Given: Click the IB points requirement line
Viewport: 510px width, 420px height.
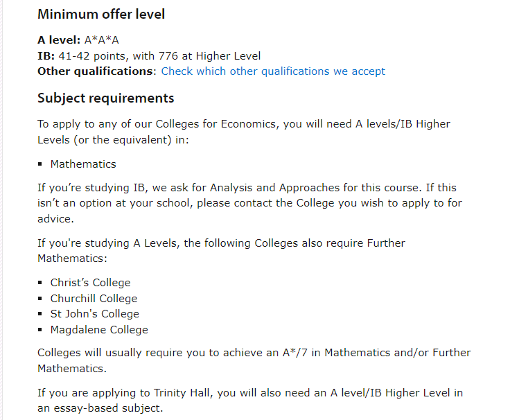Looking at the screenshot, I should 149,56.
